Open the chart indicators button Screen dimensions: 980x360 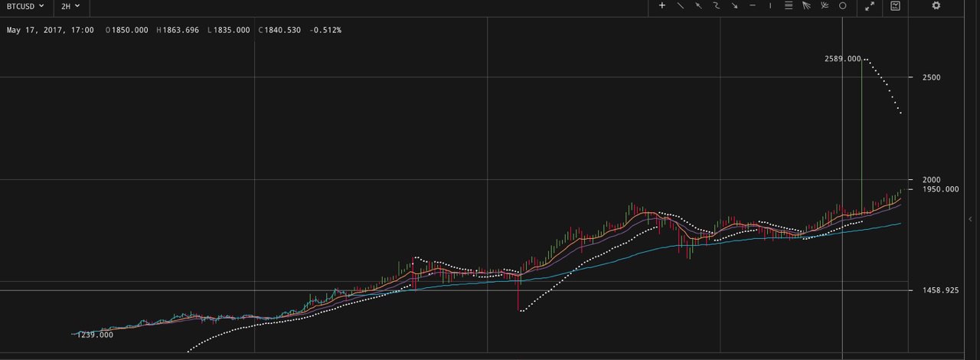coord(895,6)
